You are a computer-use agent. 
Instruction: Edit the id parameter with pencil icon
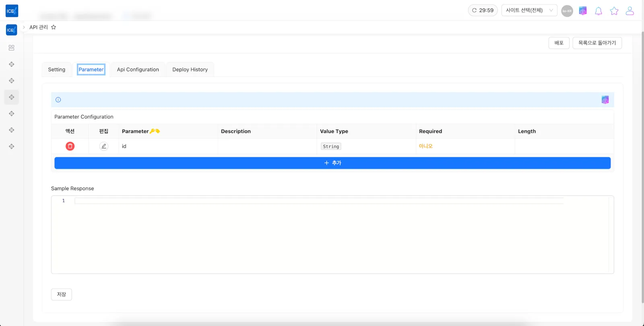click(x=104, y=146)
